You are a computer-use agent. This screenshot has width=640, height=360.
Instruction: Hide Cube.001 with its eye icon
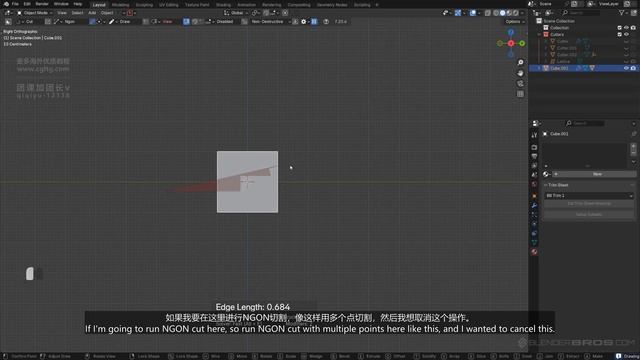coord(626,68)
